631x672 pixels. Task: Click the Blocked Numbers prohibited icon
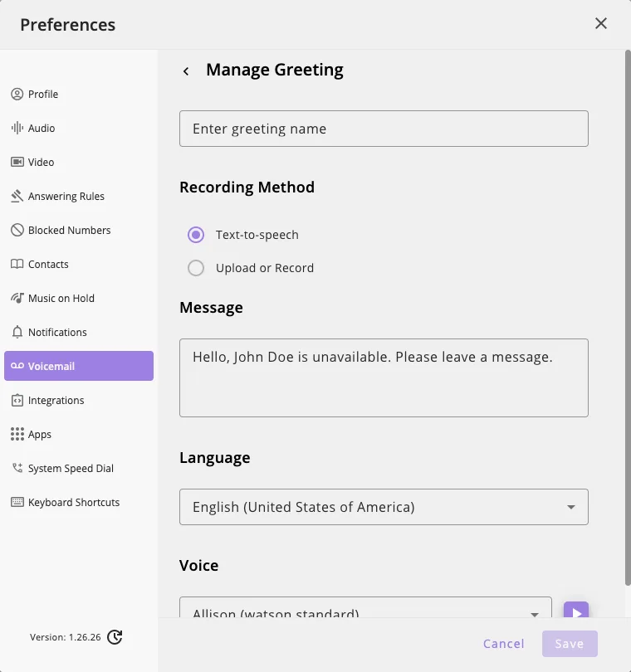click(x=17, y=230)
